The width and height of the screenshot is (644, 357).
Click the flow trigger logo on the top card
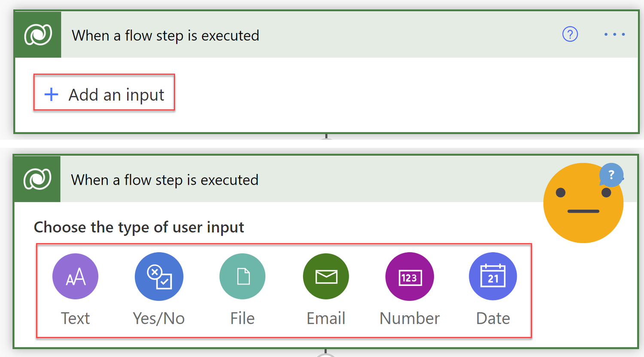(x=37, y=34)
